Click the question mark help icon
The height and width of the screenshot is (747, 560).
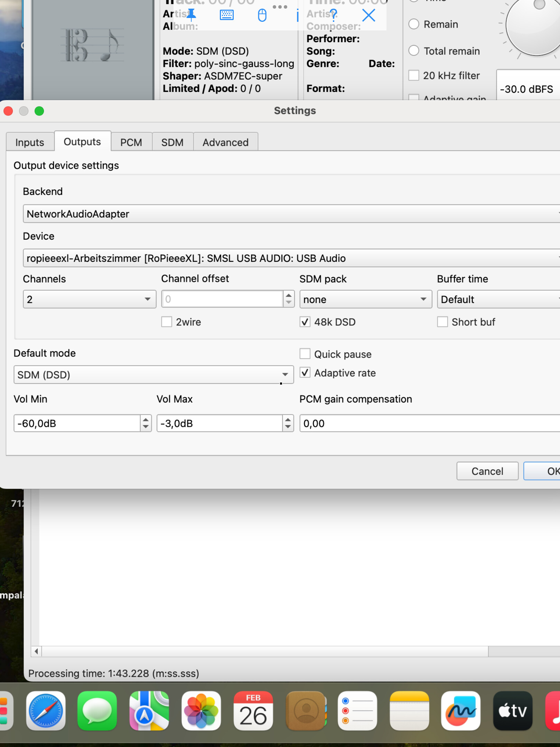[333, 15]
